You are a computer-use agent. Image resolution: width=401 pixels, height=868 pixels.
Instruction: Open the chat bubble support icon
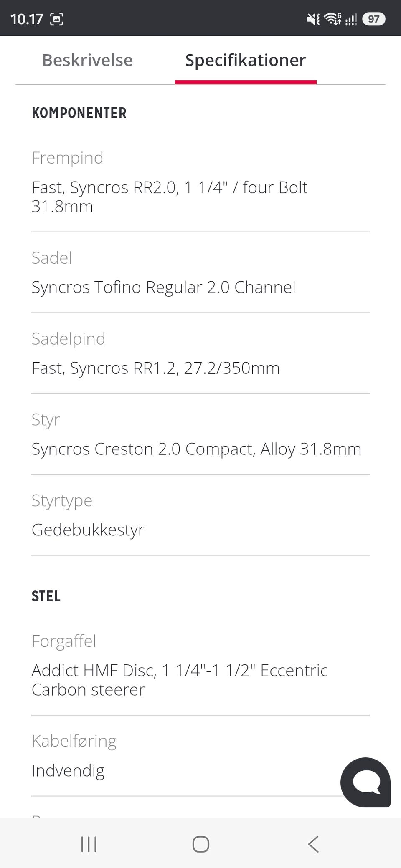365,782
